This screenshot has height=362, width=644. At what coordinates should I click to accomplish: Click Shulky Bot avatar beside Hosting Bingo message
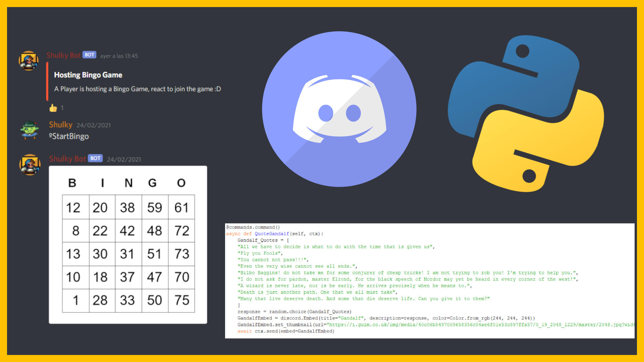[x=29, y=61]
